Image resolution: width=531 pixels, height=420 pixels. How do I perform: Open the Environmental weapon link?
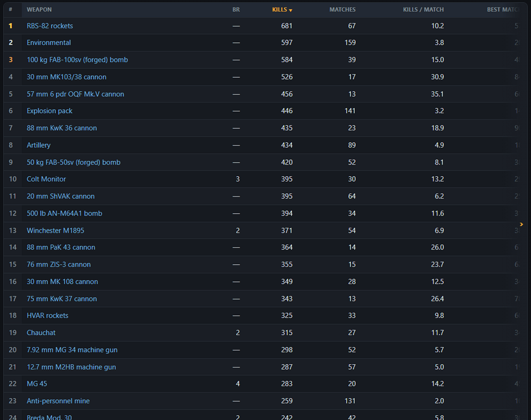pyautogui.click(x=49, y=42)
